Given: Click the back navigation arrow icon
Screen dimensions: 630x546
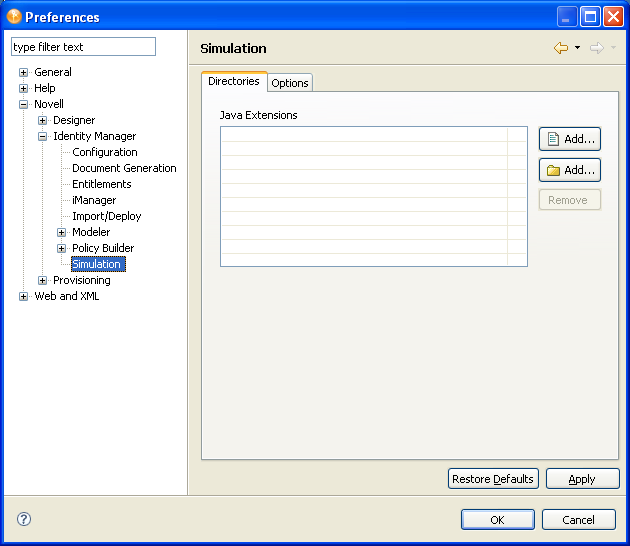Looking at the screenshot, I should [561, 48].
